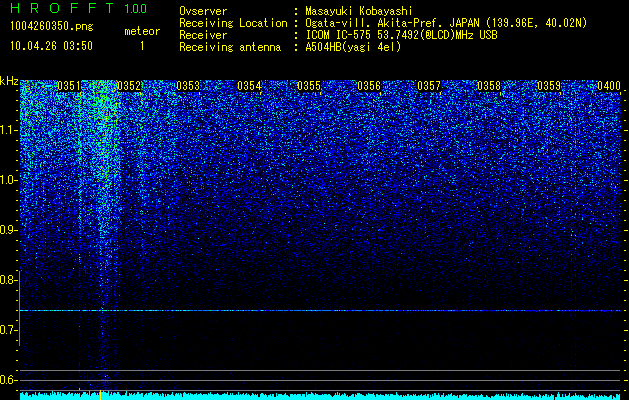Click the HROFFT 1.0.0 title text

(79, 8)
